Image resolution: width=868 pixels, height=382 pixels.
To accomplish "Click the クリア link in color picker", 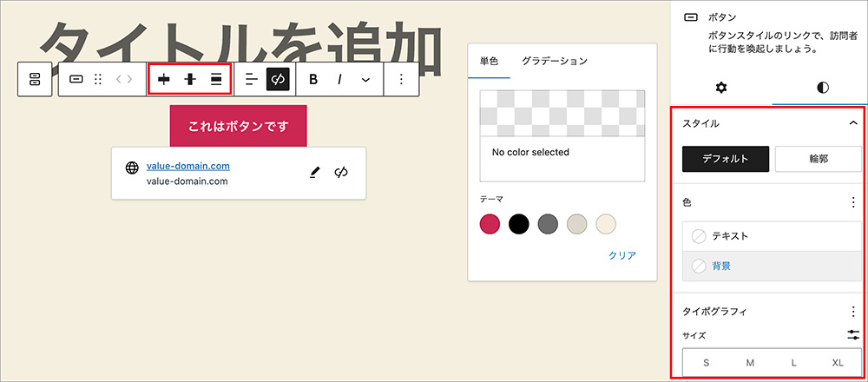I will click(x=621, y=255).
